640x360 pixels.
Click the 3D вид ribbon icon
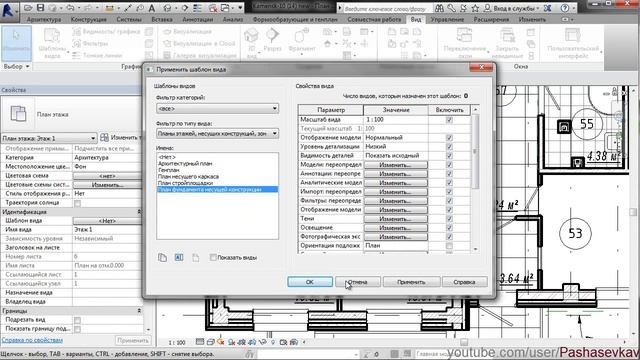(x=251, y=43)
